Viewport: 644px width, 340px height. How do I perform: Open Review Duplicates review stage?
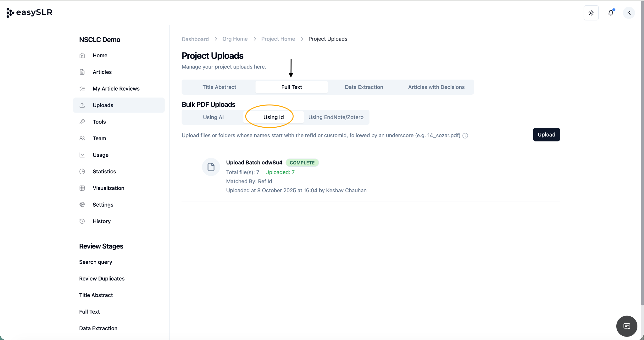pos(102,279)
